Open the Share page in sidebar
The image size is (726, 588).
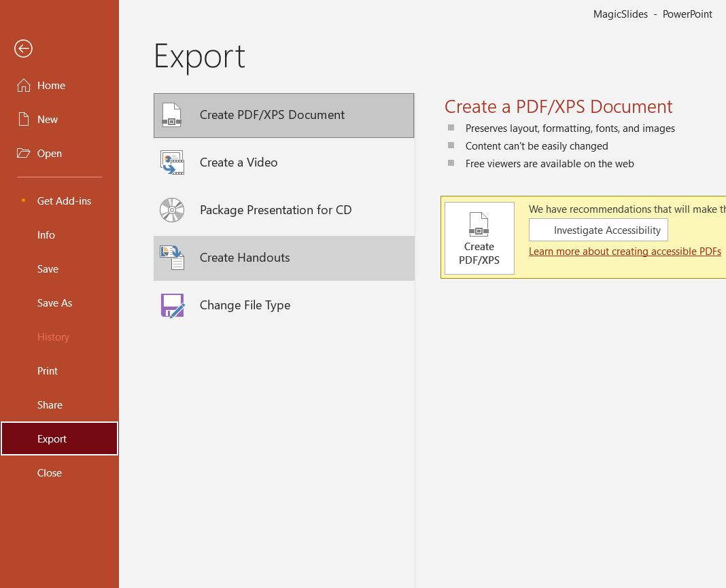pyautogui.click(x=50, y=405)
